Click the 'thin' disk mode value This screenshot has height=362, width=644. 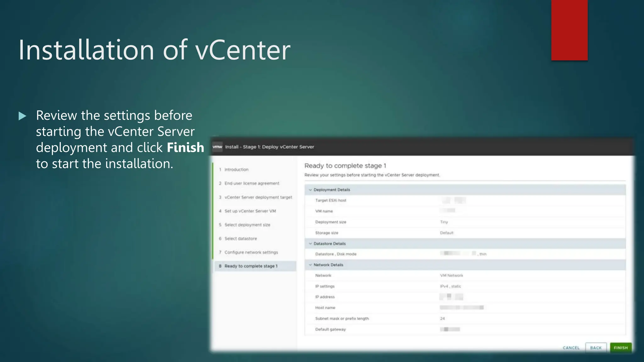tap(483, 254)
